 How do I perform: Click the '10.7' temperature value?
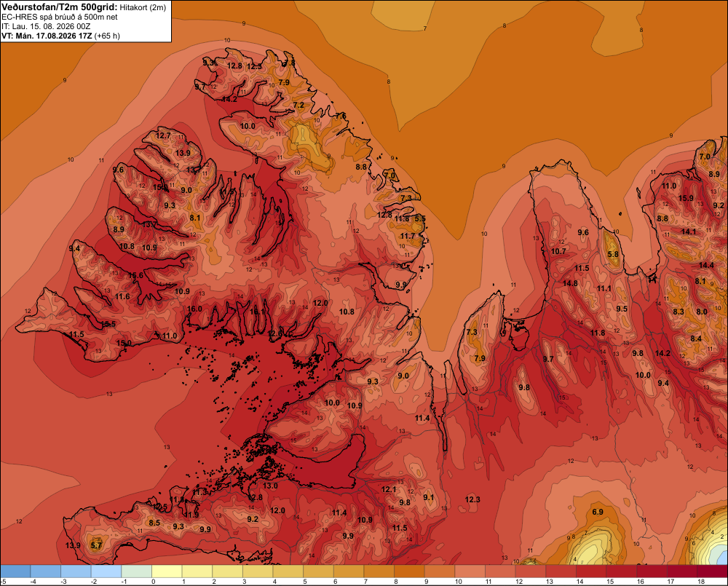pyautogui.click(x=558, y=251)
